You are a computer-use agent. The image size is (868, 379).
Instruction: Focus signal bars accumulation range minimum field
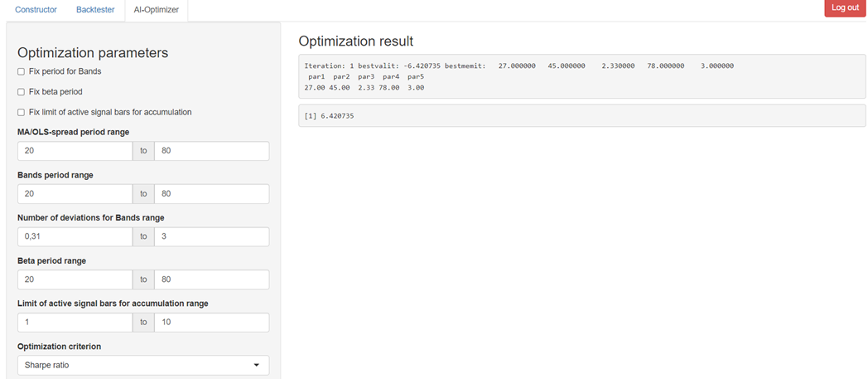75,323
